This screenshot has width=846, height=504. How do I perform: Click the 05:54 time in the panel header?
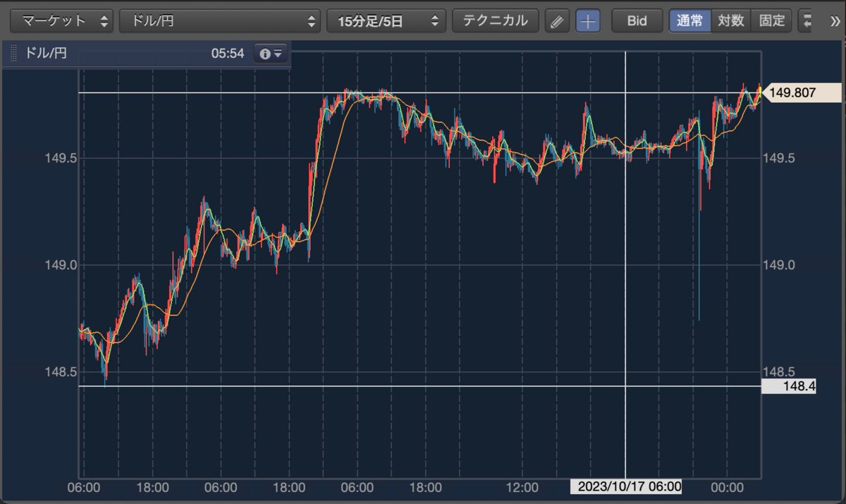pos(227,54)
